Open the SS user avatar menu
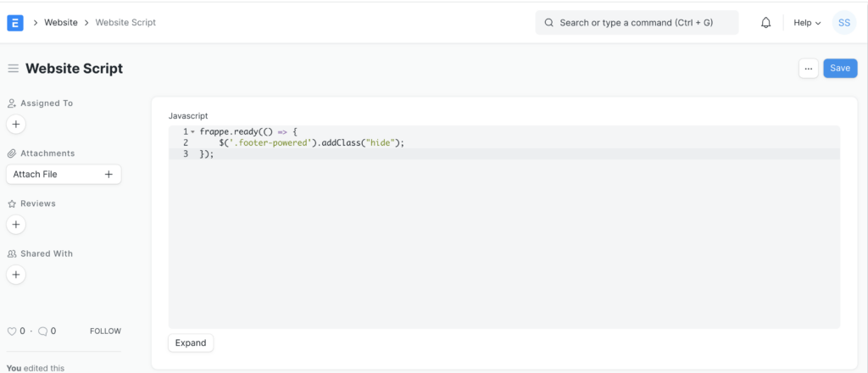Screen dimensions: 868x373 point(844,23)
